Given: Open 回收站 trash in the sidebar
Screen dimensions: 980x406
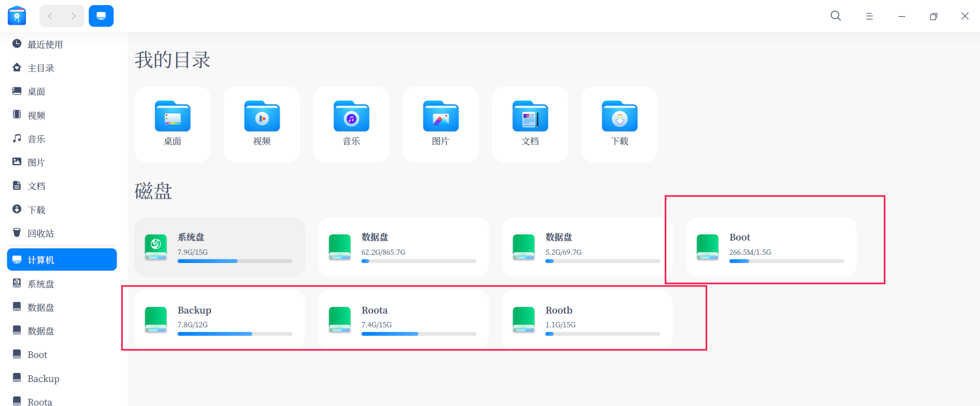Looking at the screenshot, I should 62,233.
